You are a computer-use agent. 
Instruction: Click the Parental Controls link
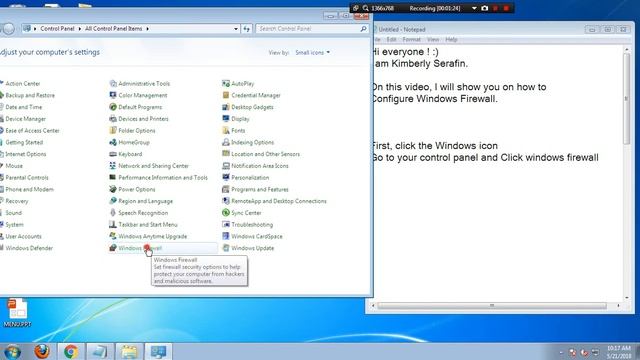tap(27, 178)
